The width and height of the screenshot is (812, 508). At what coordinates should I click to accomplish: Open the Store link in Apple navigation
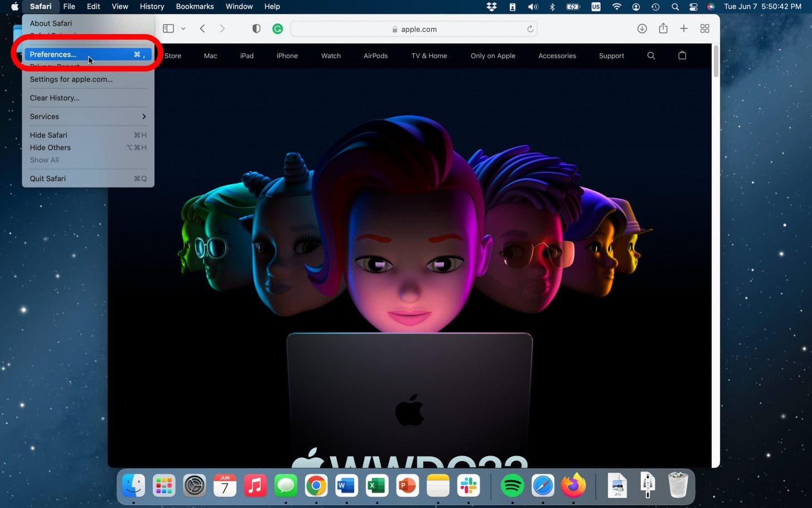point(173,56)
